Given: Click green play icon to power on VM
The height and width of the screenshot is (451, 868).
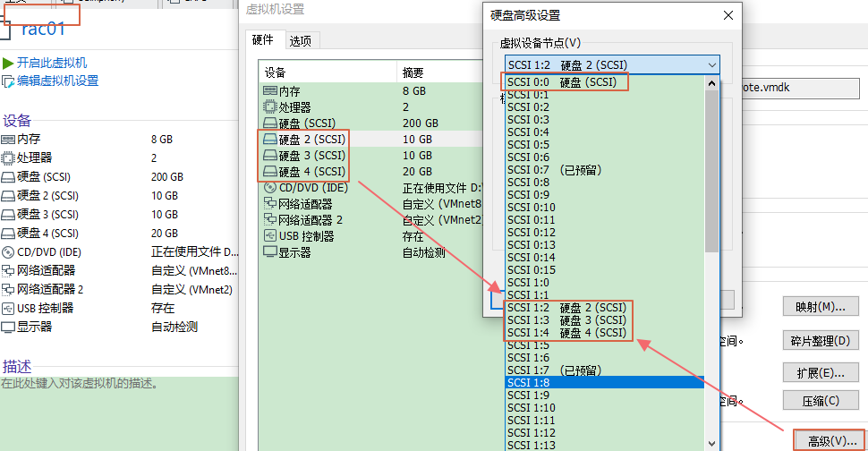Looking at the screenshot, I should coord(8,63).
